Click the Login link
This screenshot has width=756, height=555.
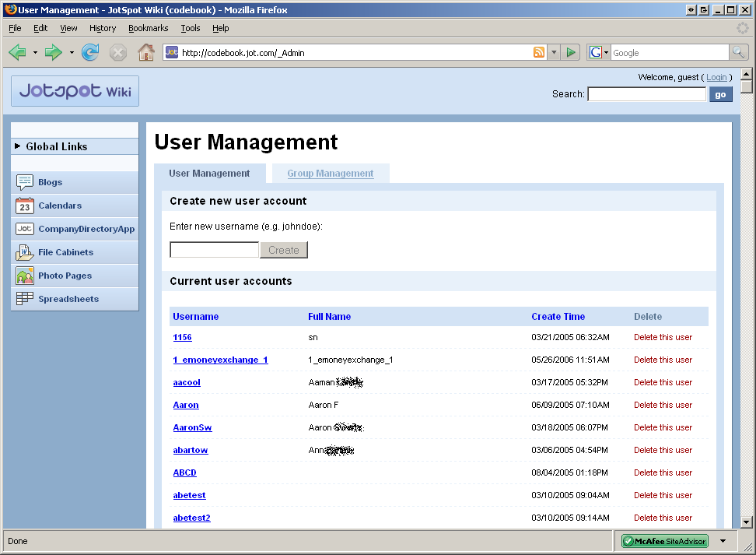pos(716,77)
